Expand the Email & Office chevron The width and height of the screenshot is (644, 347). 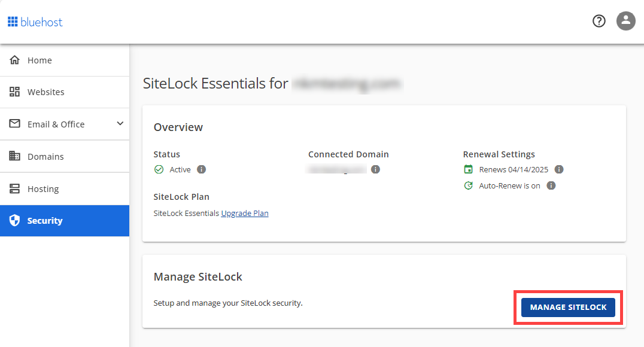click(120, 124)
